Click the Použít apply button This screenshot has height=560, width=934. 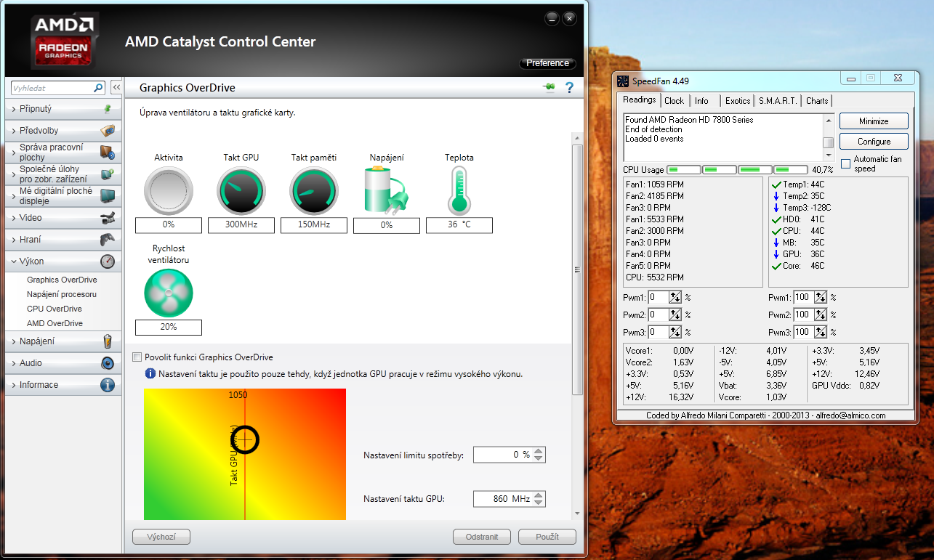547,537
